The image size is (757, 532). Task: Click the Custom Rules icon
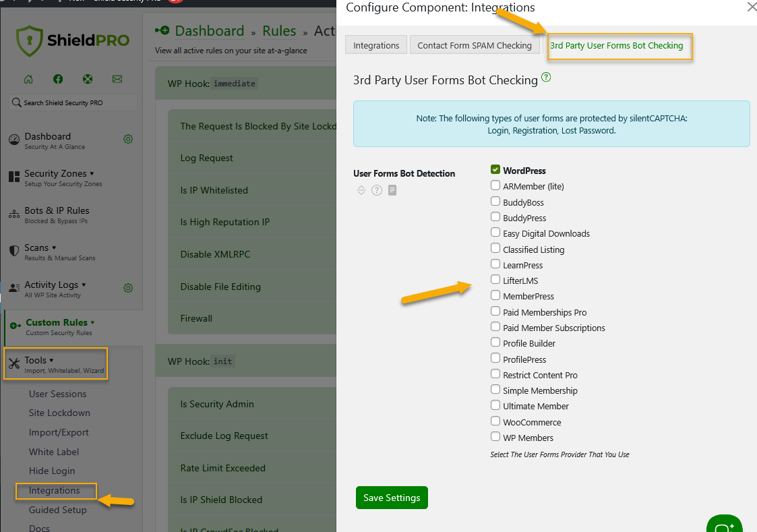pyautogui.click(x=15, y=326)
